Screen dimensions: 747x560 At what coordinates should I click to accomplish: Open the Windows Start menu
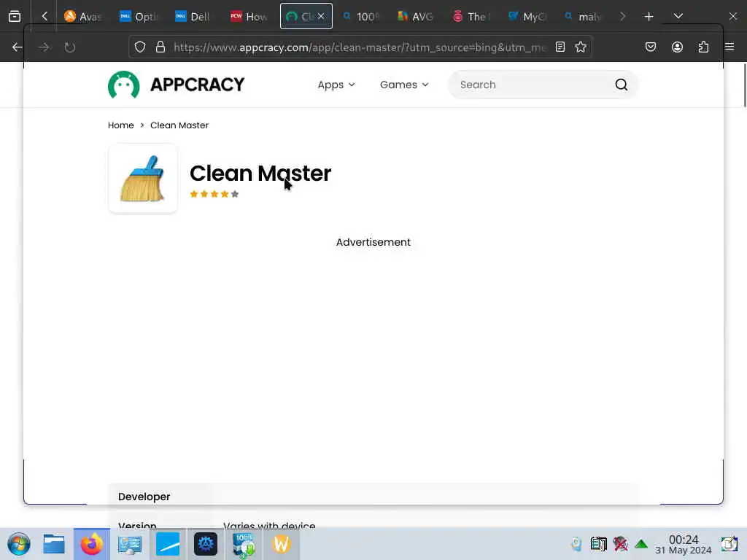18,544
